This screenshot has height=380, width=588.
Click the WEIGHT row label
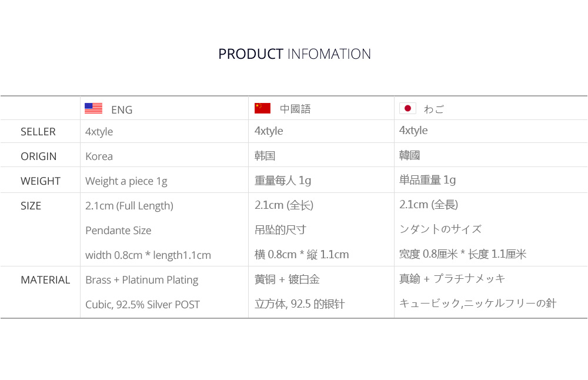point(41,181)
